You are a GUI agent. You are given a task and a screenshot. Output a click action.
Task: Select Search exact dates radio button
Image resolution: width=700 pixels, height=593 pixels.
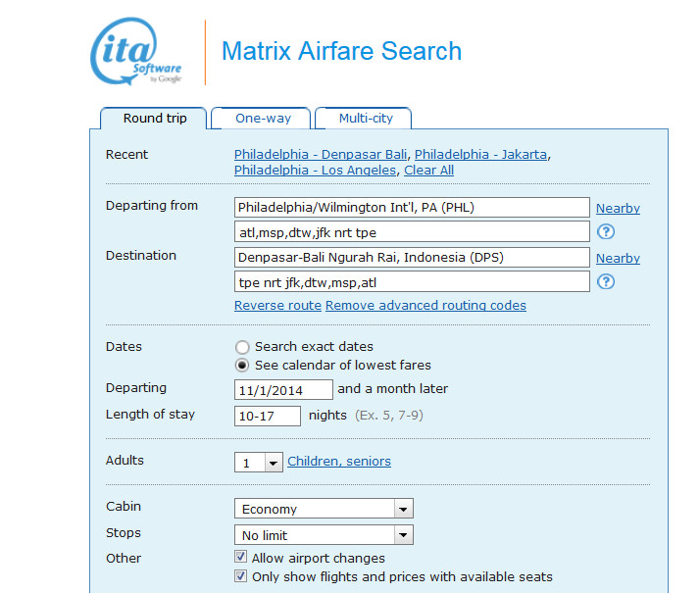(242, 347)
